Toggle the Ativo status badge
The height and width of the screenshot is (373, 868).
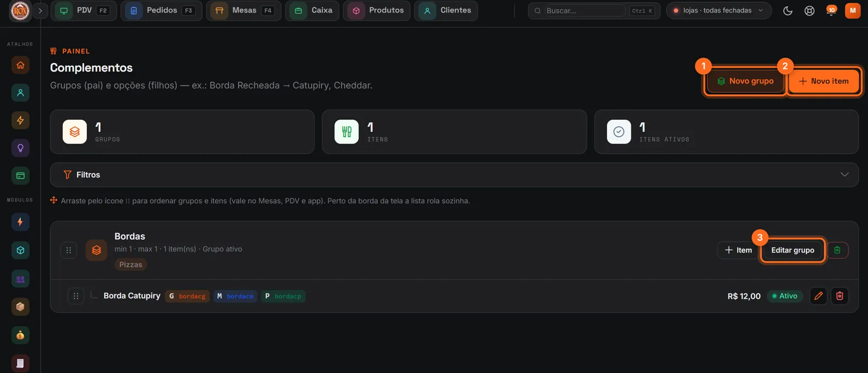pyautogui.click(x=784, y=296)
